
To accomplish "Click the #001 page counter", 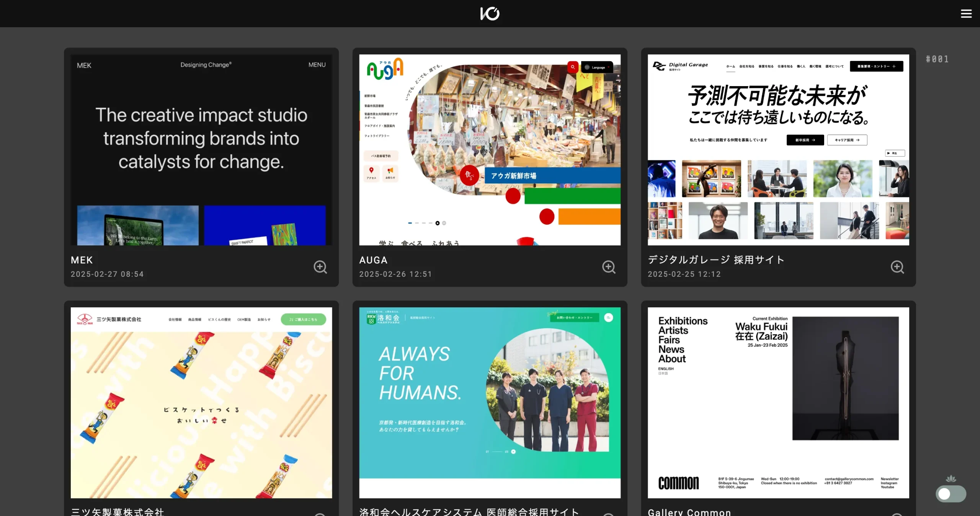I will [x=937, y=59].
